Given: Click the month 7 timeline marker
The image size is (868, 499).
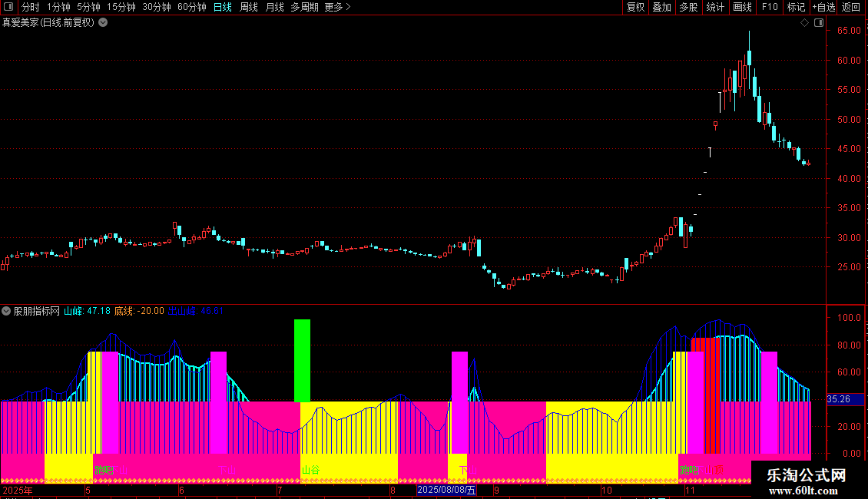Looking at the screenshot, I should [280, 490].
